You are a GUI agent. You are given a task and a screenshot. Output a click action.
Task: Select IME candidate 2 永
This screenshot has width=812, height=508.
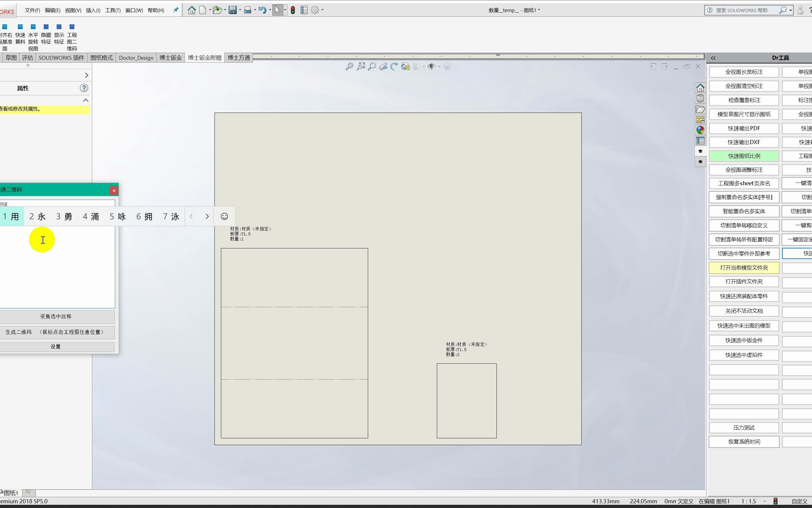tap(37, 216)
